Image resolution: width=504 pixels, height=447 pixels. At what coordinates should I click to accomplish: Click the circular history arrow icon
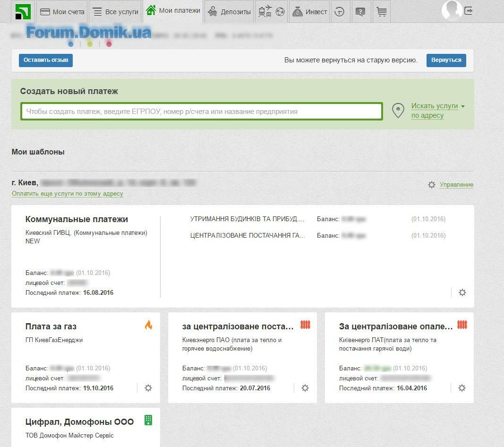(340, 12)
